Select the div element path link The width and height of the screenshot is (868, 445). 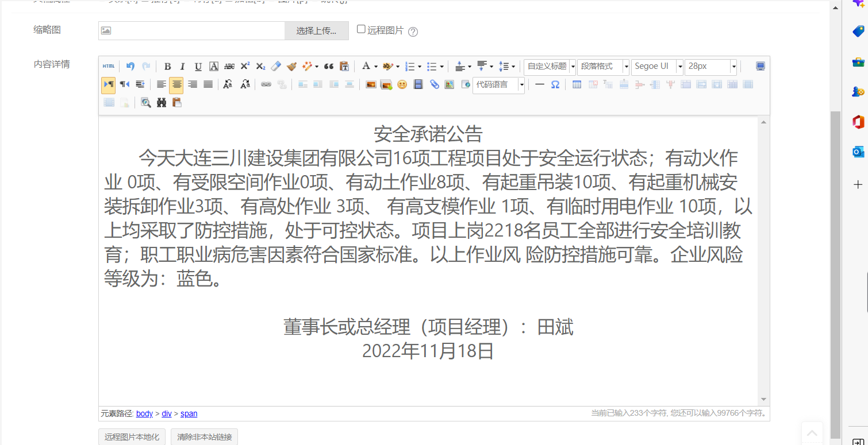pyautogui.click(x=167, y=413)
